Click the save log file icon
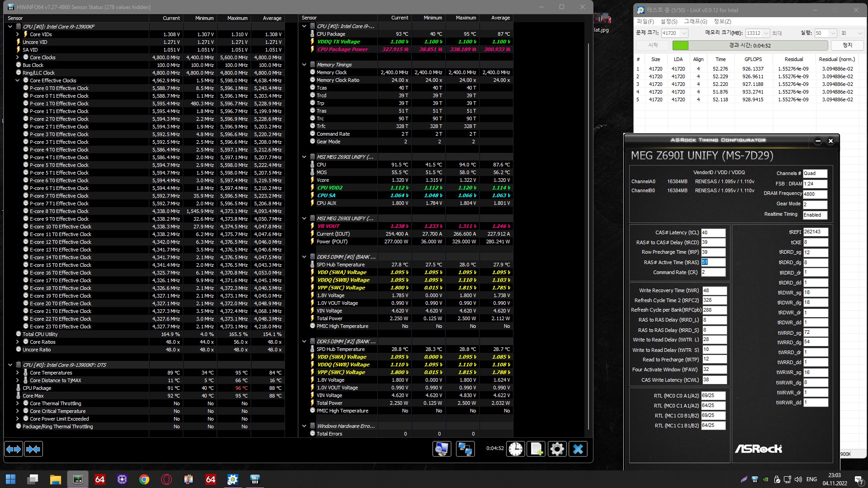Image resolution: width=868 pixels, height=488 pixels. point(536,449)
